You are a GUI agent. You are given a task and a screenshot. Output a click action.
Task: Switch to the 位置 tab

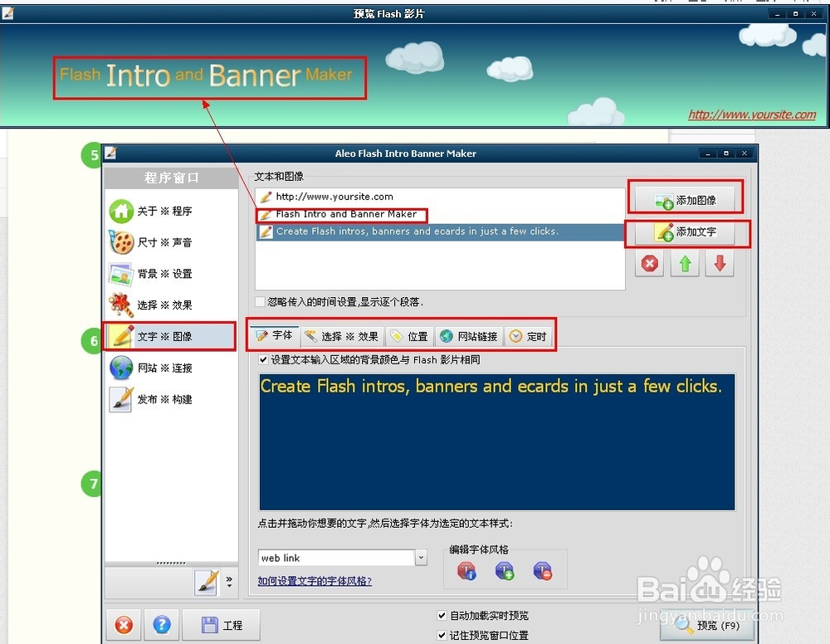(x=410, y=337)
